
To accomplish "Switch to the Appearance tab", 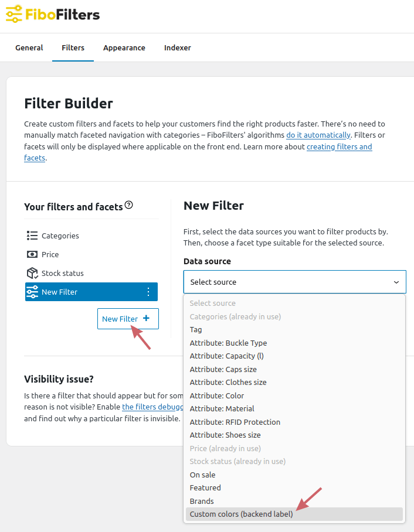I will pyautogui.click(x=124, y=47).
